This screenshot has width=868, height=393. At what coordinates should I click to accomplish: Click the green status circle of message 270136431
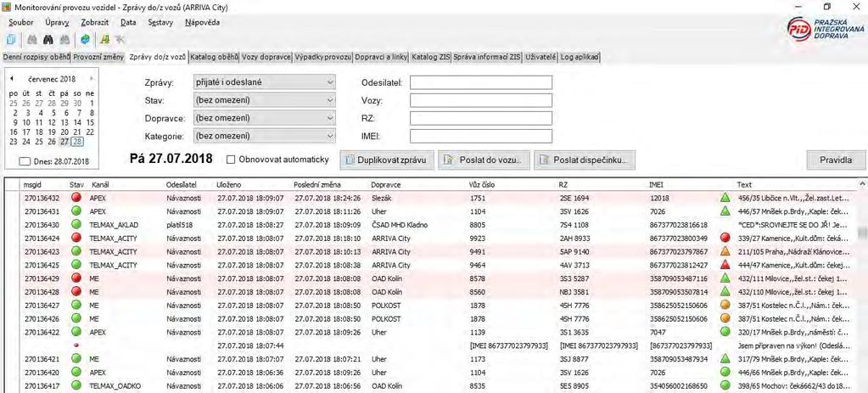pyautogui.click(x=76, y=211)
